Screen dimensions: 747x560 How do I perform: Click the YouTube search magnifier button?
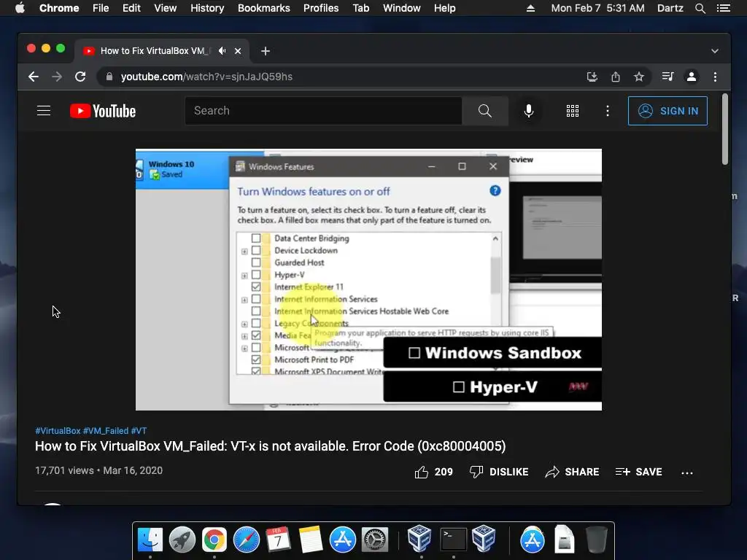(485, 111)
